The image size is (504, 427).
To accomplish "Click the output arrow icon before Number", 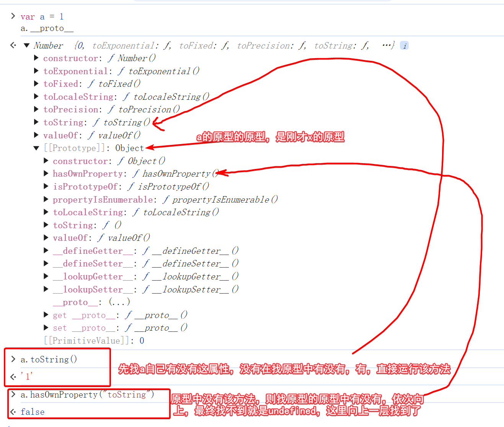I will pos(13,45).
